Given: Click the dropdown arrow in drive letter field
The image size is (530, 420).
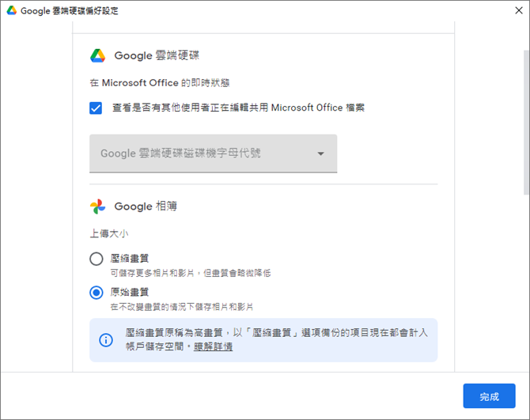Looking at the screenshot, I should (x=321, y=153).
